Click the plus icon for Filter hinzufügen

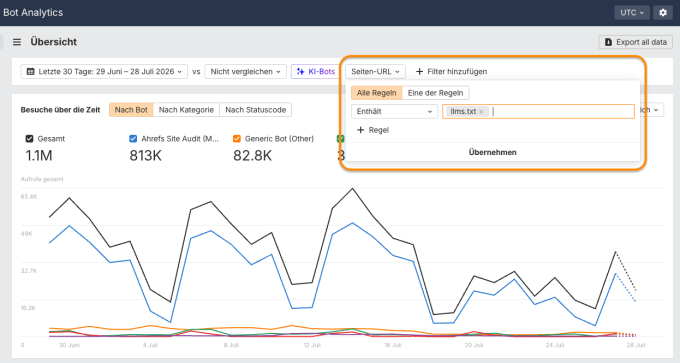click(x=419, y=72)
